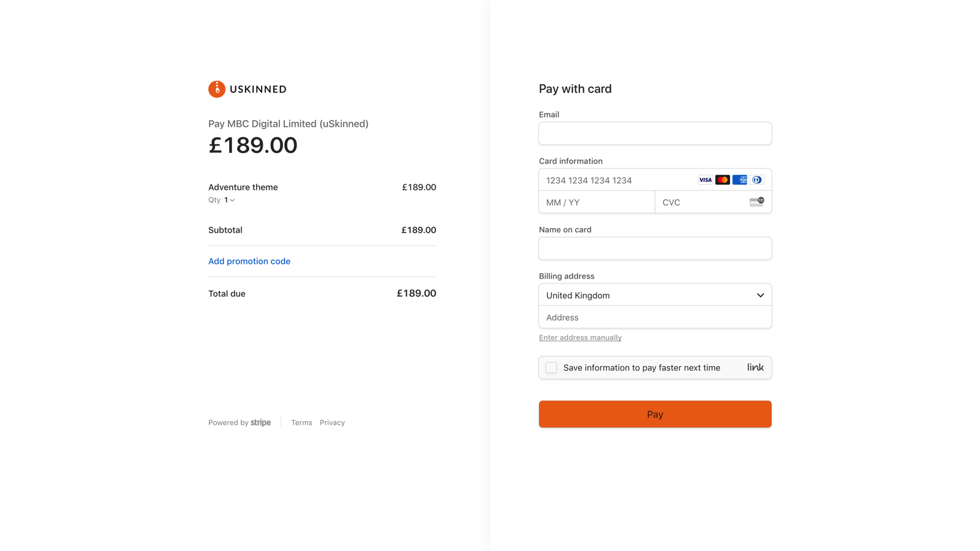Click the CVC card hint icon
This screenshot has height=551, width=980.
tap(756, 201)
